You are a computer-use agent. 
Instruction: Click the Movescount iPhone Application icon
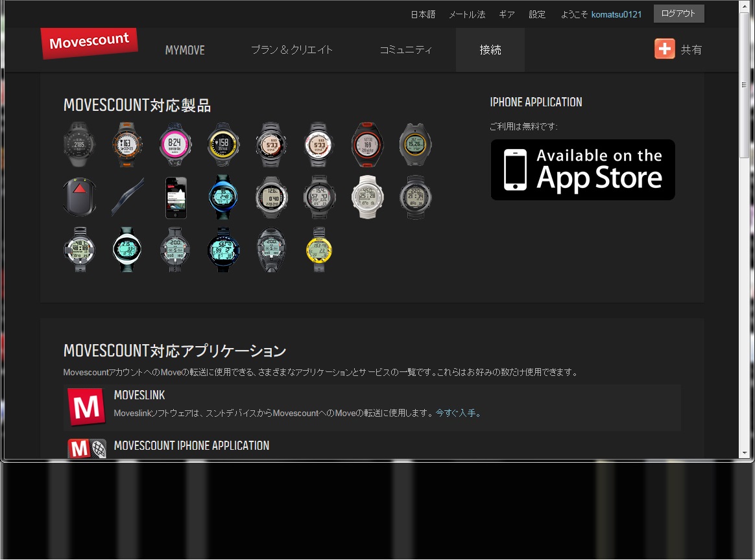pyautogui.click(x=87, y=448)
